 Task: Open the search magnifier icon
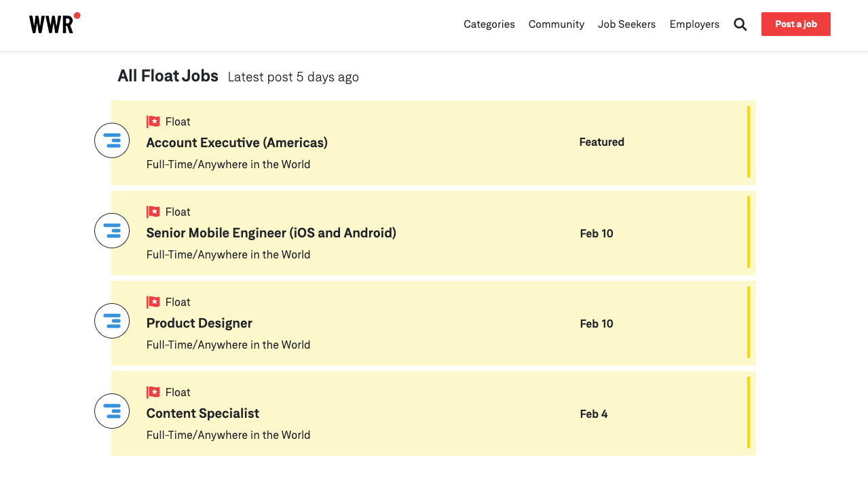point(740,24)
